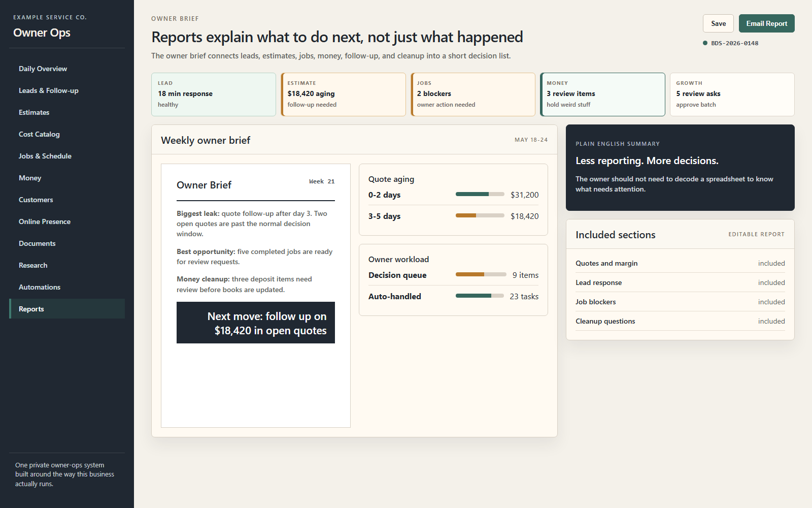812x508 pixels.
Task: Open the Growth 5 review asks card
Action: [732, 94]
